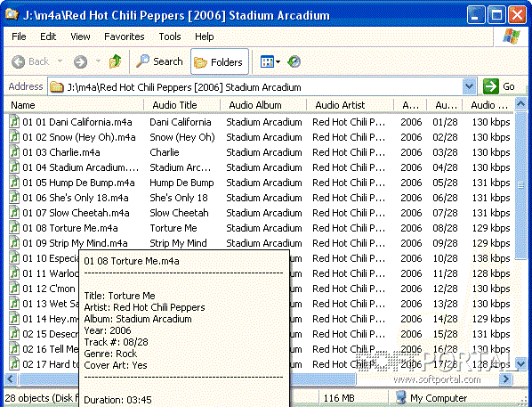Click the horizontal scrollbar left arrow
532x407 pixels.
tap(11, 379)
